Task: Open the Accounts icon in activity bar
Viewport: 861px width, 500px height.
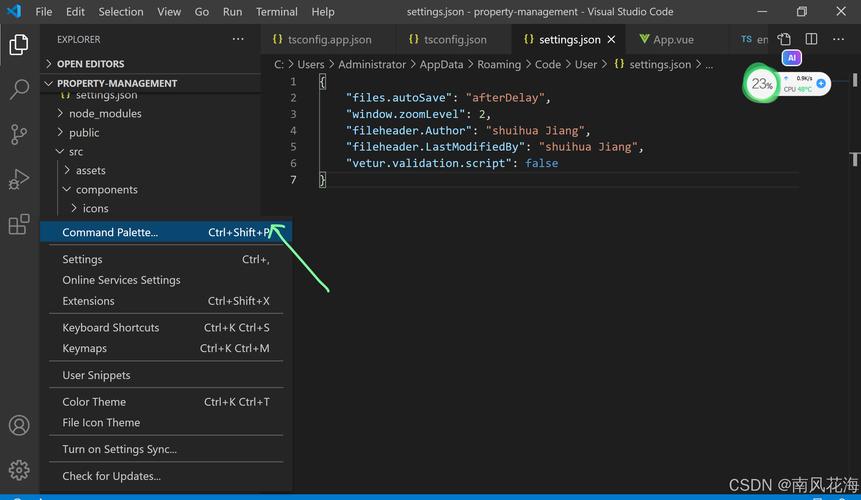Action: point(19,425)
